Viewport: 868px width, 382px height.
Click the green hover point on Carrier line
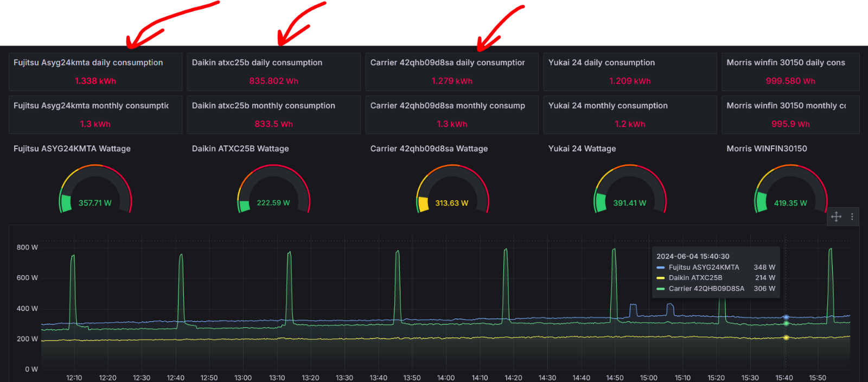[x=786, y=323]
